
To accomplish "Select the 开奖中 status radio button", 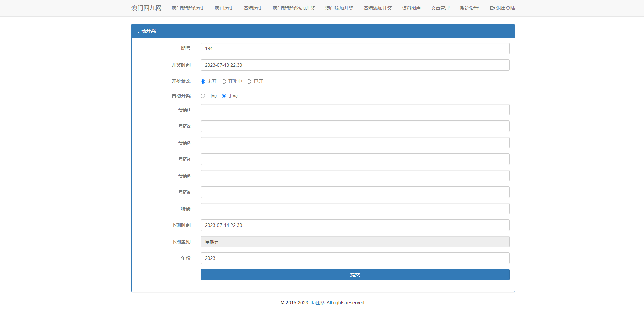I will click(x=224, y=82).
